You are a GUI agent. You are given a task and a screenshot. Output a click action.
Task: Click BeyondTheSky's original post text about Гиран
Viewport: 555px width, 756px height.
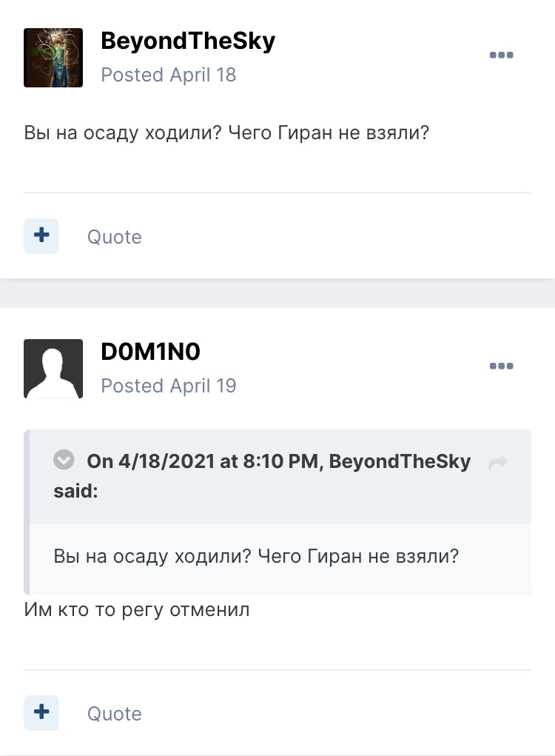(x=226, y=133)
